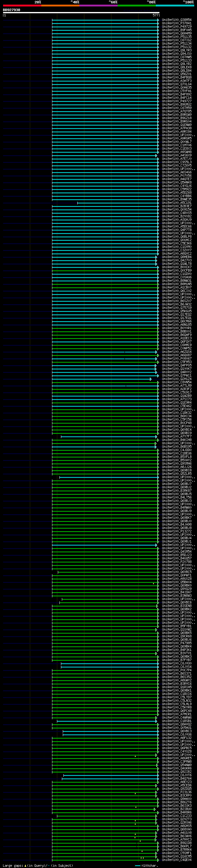197x868 pixels.
Task: Click hit UniRef100_P49727
Action: 177,101
